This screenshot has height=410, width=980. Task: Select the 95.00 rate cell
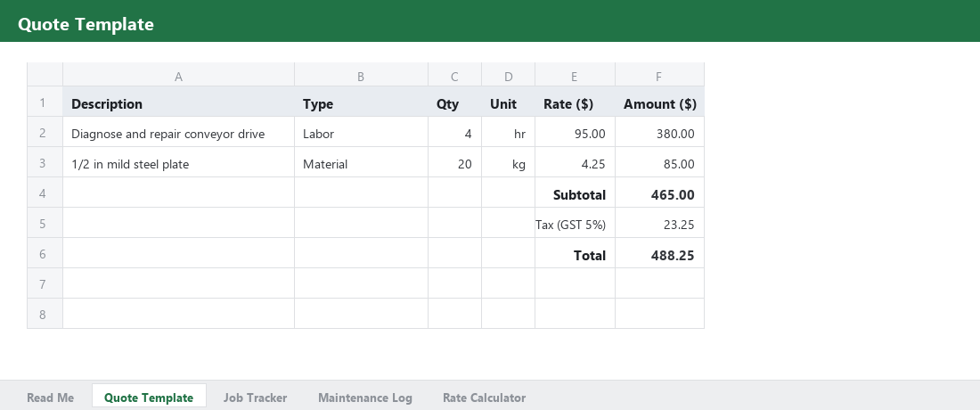click(x=575, y=132)
